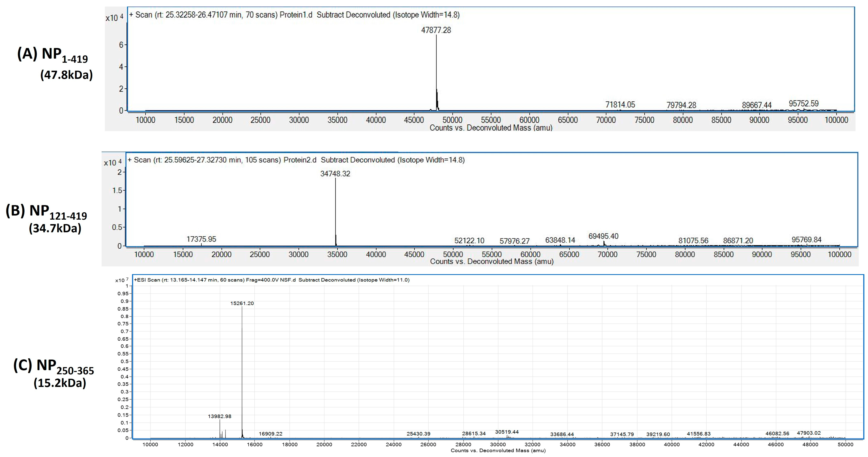Click the 17375.95 label in panel B
The height and width of the screenshot is (457, 868).
coord(201,239)
